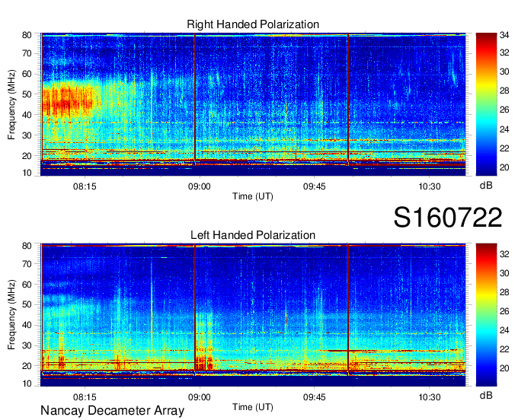Click the "Nancay Decameter Array" caption
The width and height of the screenshot is (518, 420).
point(112,411)
